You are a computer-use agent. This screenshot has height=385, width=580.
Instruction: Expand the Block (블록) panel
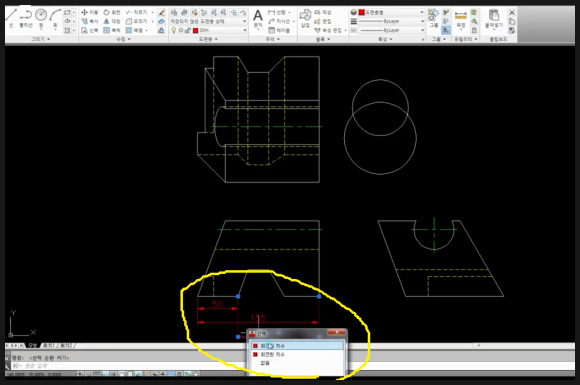323,39
